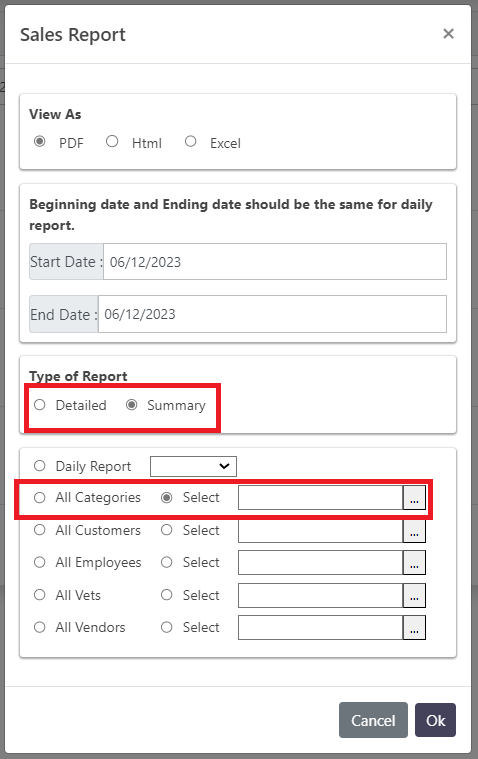Click the End Date field
The width and height of the screenshot is (478, 759).
coord(272,314)
